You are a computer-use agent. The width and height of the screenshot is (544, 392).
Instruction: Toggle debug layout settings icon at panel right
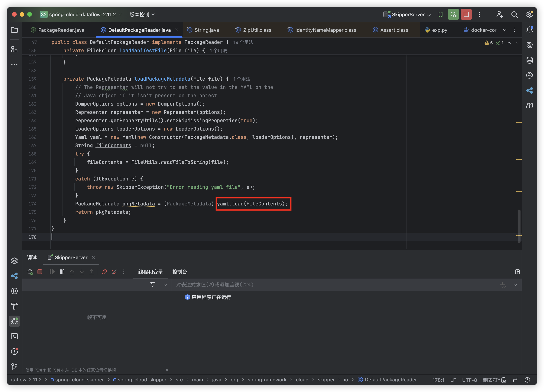pos(517,272)
